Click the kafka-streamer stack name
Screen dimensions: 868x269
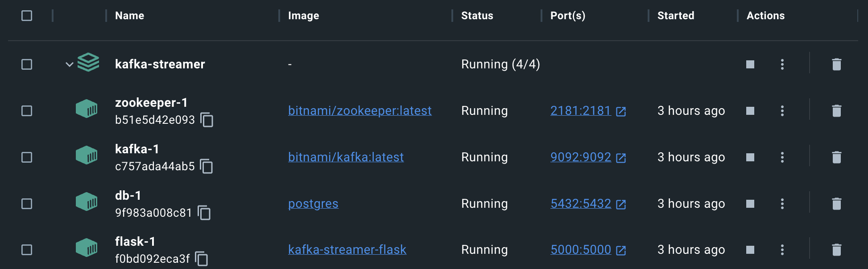[x=160, y=64]
